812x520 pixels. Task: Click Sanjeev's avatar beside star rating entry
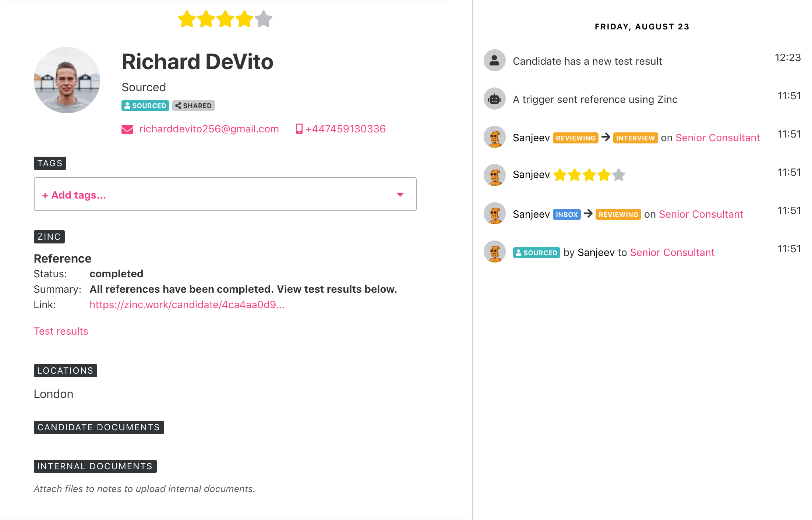(494, 175)
